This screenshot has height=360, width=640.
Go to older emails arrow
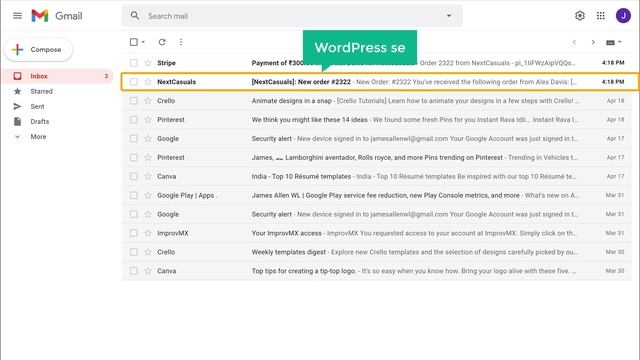pos(593,42)
